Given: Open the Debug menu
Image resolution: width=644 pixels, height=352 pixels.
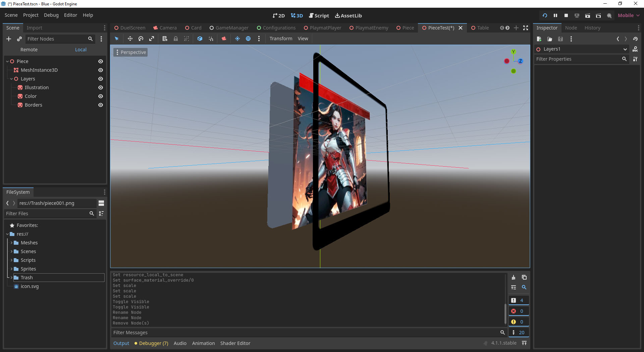Looking at the screenshot, I should (51, 15).
